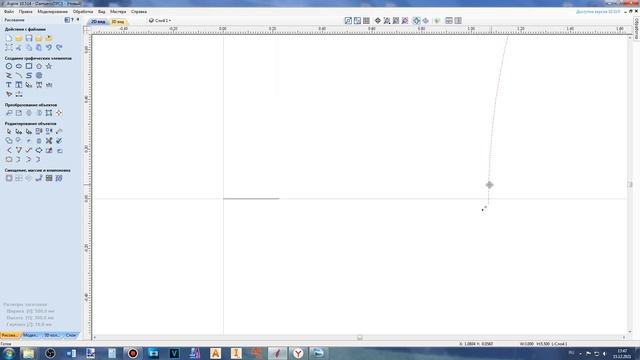This screenshot has height=360, width=640.
Task: Click the check-mark vector doctor icon
Action: coord(59,141)
